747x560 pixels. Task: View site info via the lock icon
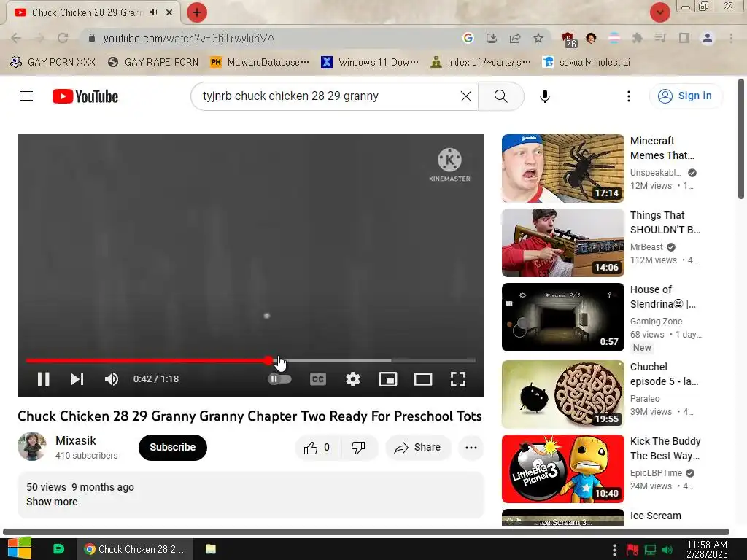tap(92, 38)
